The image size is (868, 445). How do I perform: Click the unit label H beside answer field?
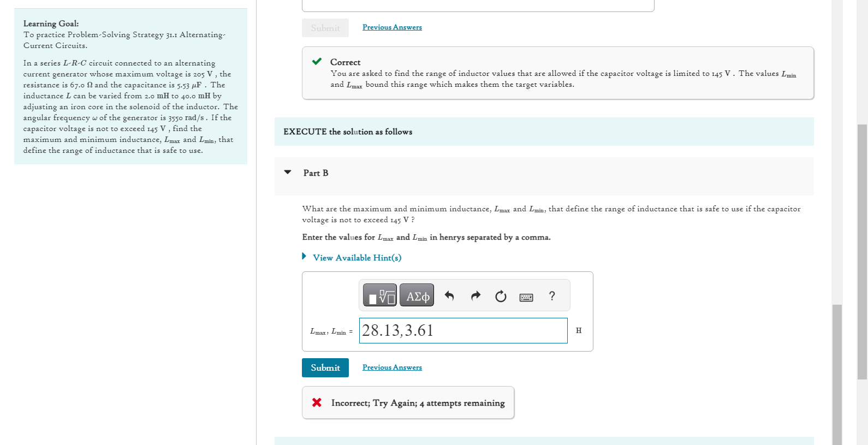tap(579, 330)
